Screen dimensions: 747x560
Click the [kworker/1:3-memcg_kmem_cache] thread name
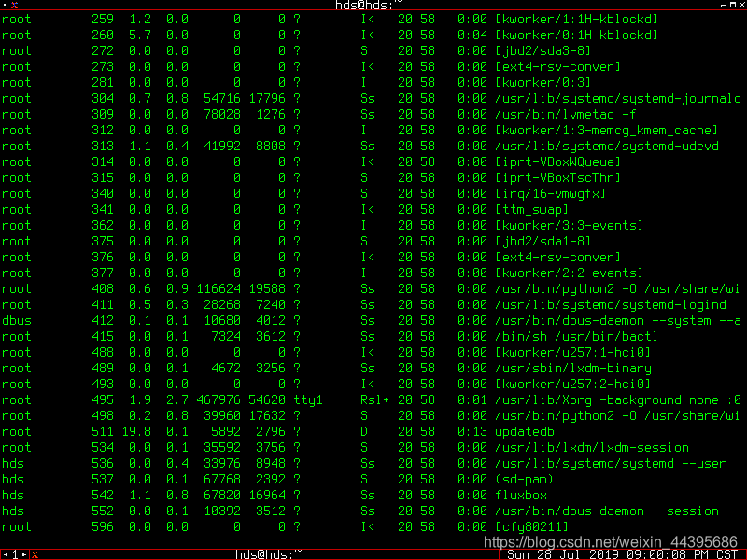click(606, 130)
